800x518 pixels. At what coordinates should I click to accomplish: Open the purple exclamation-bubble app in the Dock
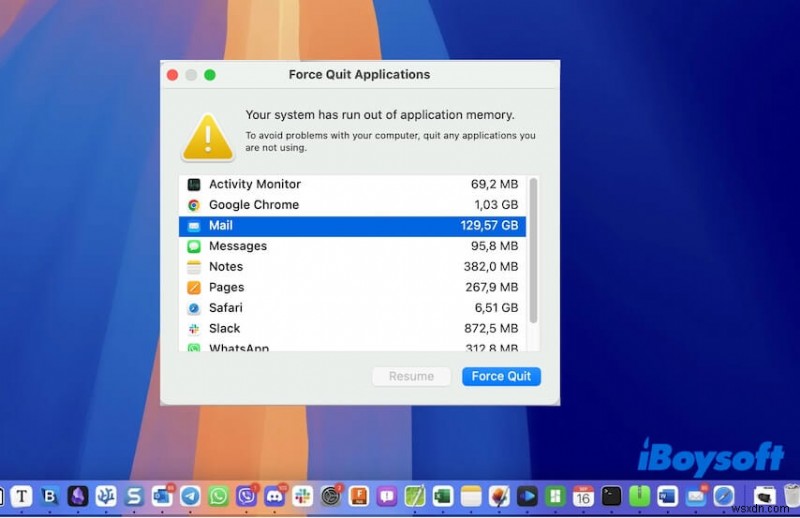(x=387, y=496)
